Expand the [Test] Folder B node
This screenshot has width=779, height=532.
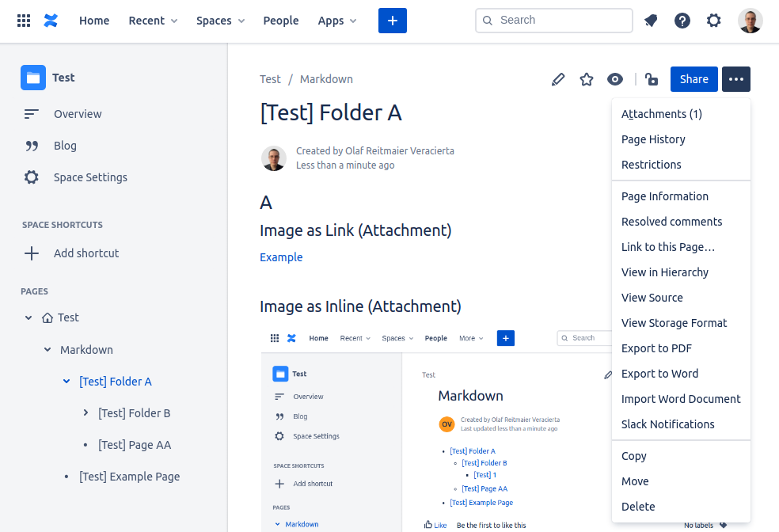point(85,412)
